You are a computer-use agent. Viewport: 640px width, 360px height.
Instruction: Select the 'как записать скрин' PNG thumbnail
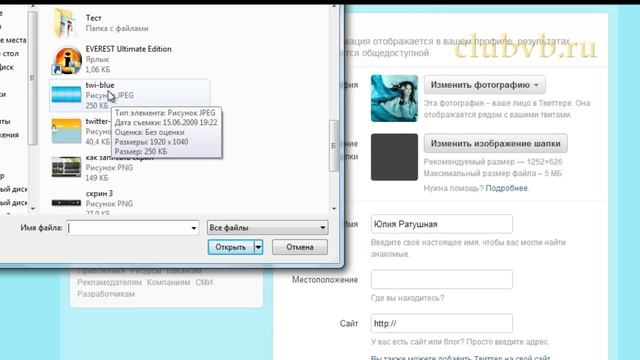point(66,167)
